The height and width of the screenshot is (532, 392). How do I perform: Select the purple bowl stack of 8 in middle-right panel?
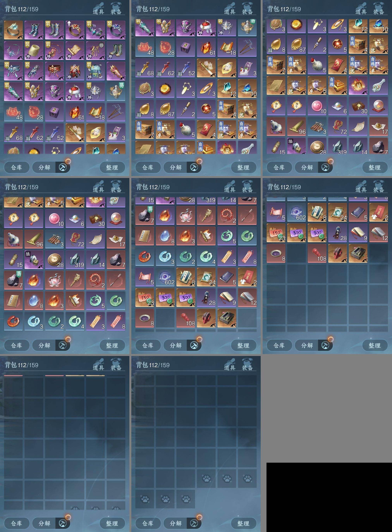pyautogui.click(x=276, y=254)
